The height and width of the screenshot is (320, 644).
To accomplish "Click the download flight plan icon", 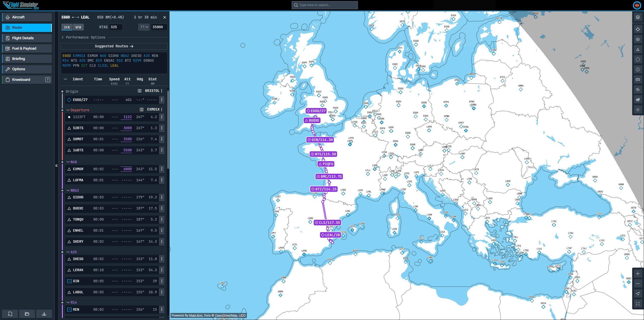I will pyautogui.click(x=44, y=313).
